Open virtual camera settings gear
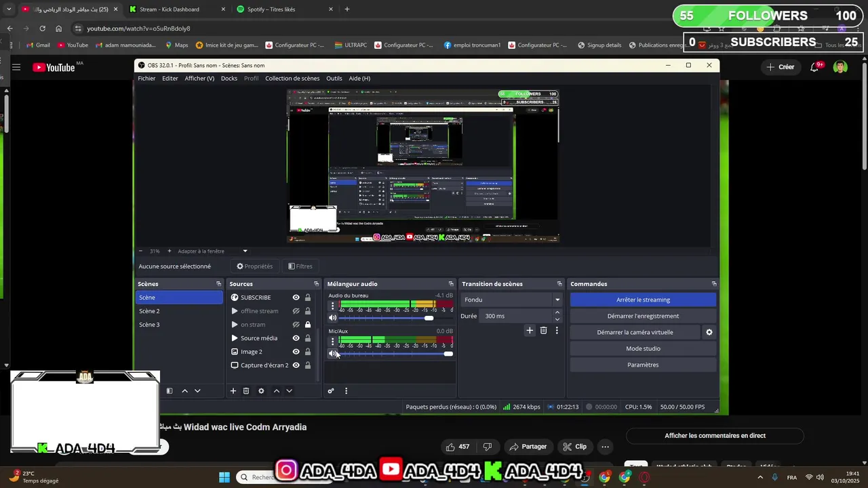 (x=709, y=332)
